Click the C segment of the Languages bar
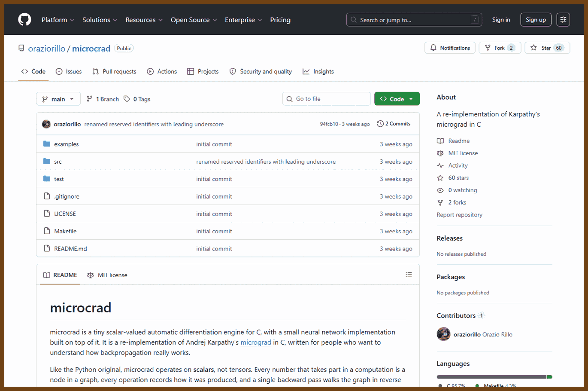 point(491,377)
